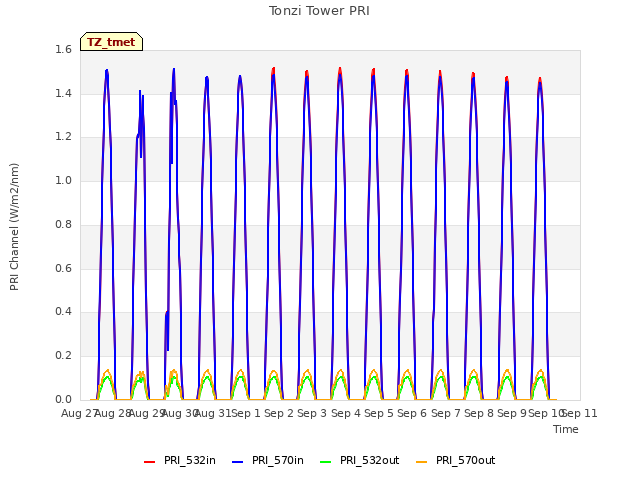The width and height of the screenshot is (640, 480).
Task: Click the Sep 11 x-axis date label
Action: [580, 413]
